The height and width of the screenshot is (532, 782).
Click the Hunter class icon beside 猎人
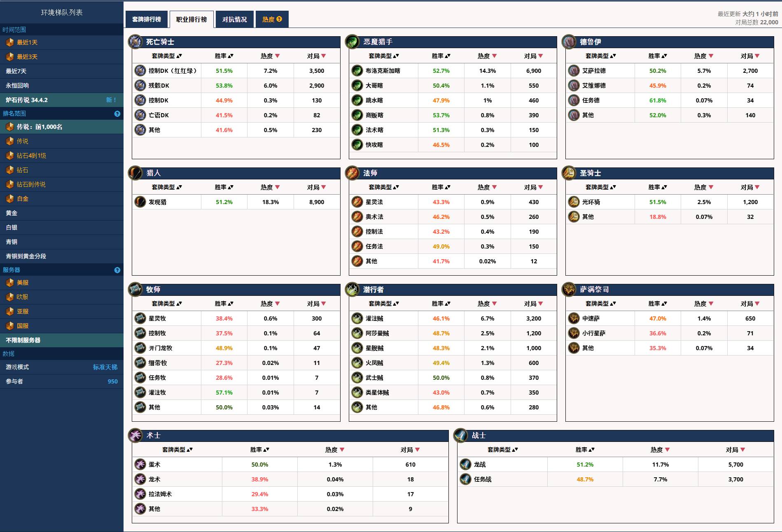[x=135, y=173]
